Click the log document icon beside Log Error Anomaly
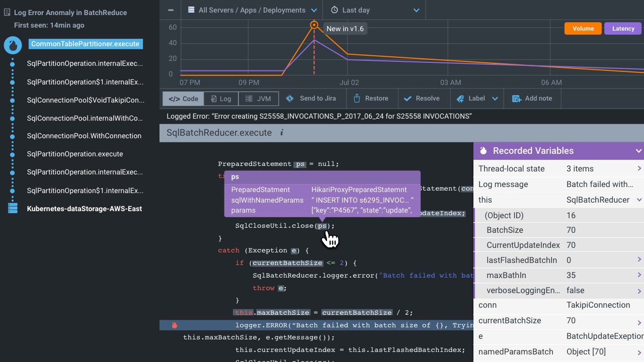 point(7,13)
